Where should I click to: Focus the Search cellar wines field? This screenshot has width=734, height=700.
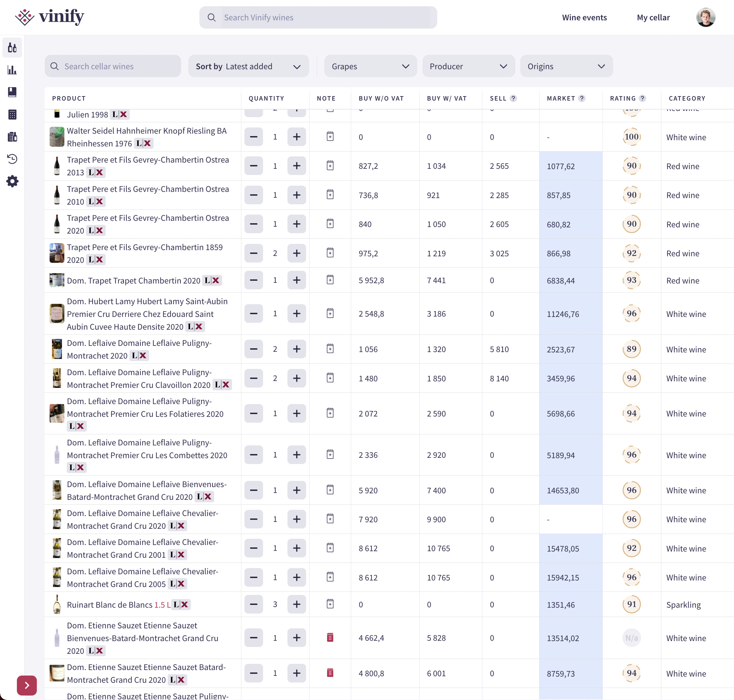[x=113, y=66]
